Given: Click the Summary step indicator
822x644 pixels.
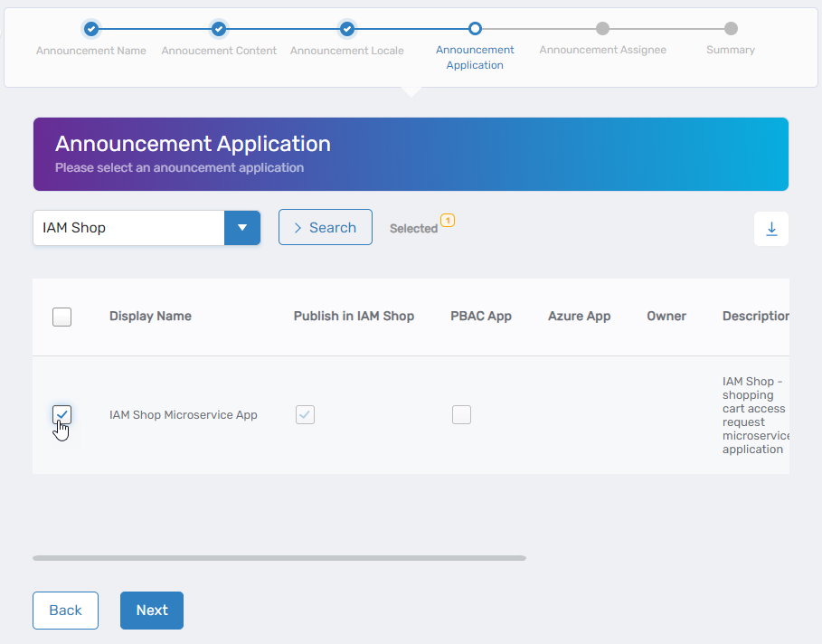Looking at the screenshot, I should [731, 29].
